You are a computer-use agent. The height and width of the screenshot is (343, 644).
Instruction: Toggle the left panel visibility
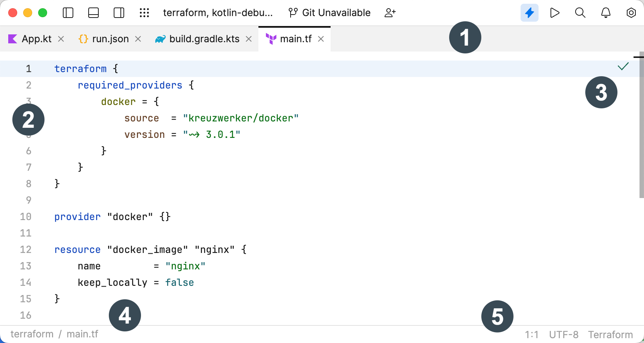point(68,12)
